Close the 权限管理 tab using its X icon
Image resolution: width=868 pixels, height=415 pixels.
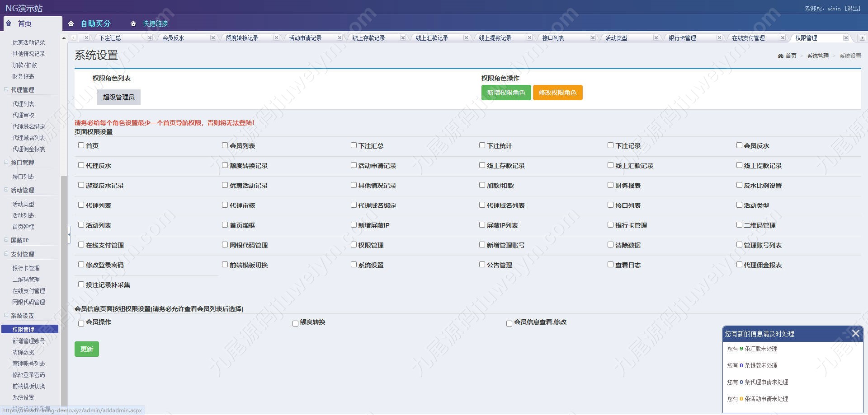846,38
